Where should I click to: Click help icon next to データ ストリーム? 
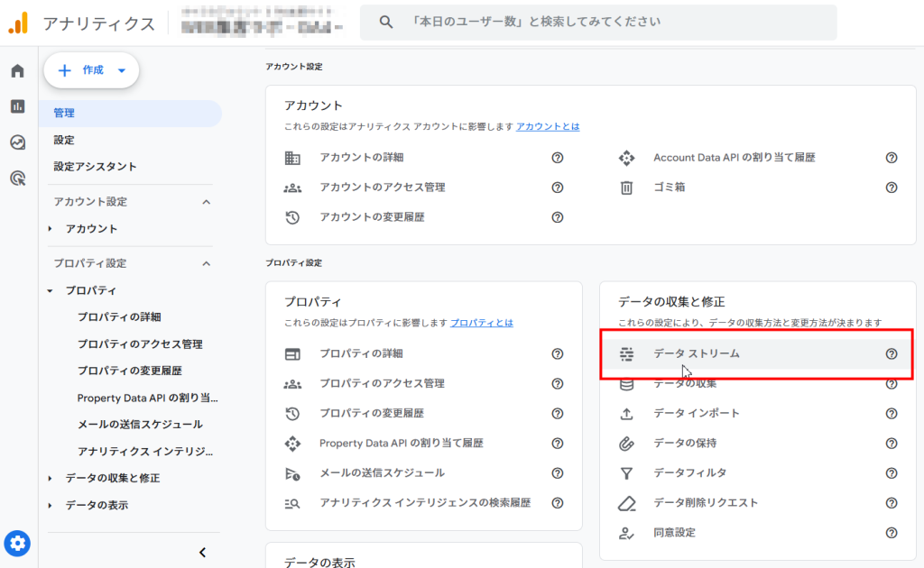click(x=892, y=353)
